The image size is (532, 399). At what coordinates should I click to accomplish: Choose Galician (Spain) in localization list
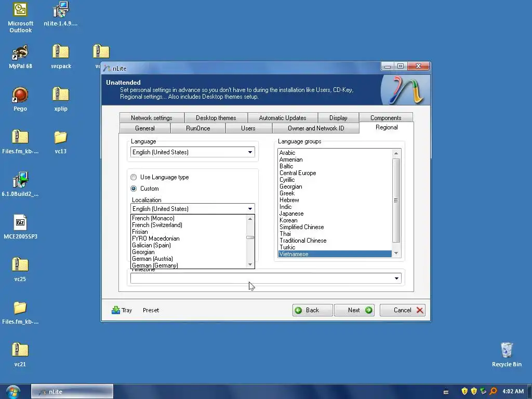point(188,245)
